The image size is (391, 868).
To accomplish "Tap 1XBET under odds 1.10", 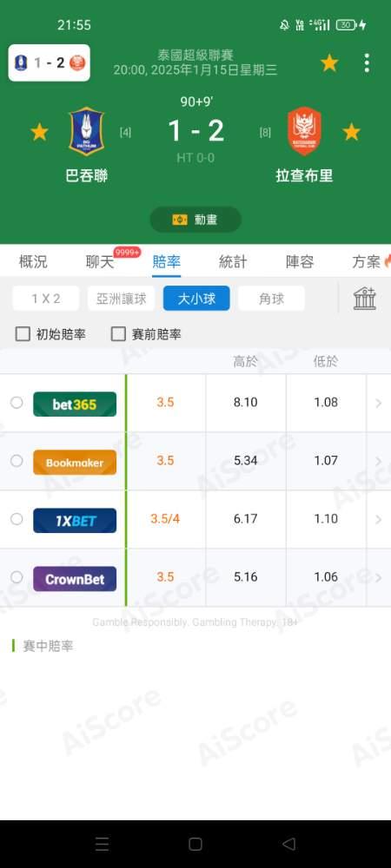I will [x=326, y=519].
